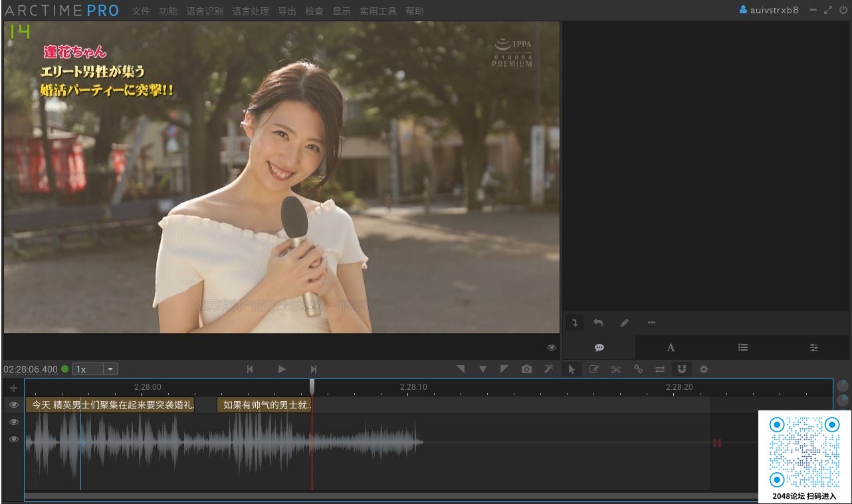Click the 2:28:20 mark on the ruler
Viewport: 852px width, 504px height.
click(679, 386)
